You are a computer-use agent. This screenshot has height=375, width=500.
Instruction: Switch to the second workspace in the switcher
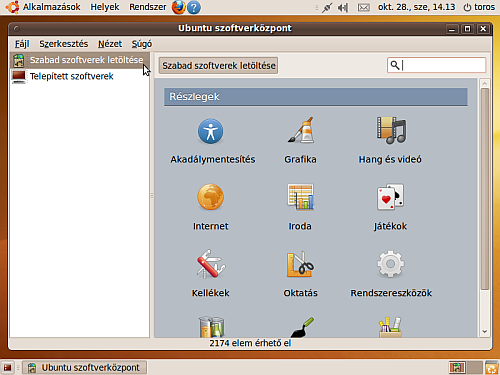click(475, 368)
